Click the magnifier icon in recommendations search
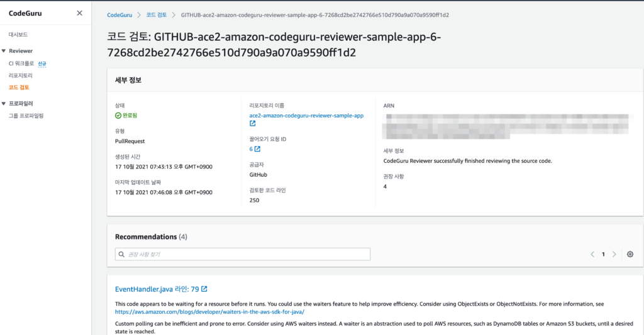The height and width of the screenshot is (335, 644). pyautogui.click(x=121, y=254)
